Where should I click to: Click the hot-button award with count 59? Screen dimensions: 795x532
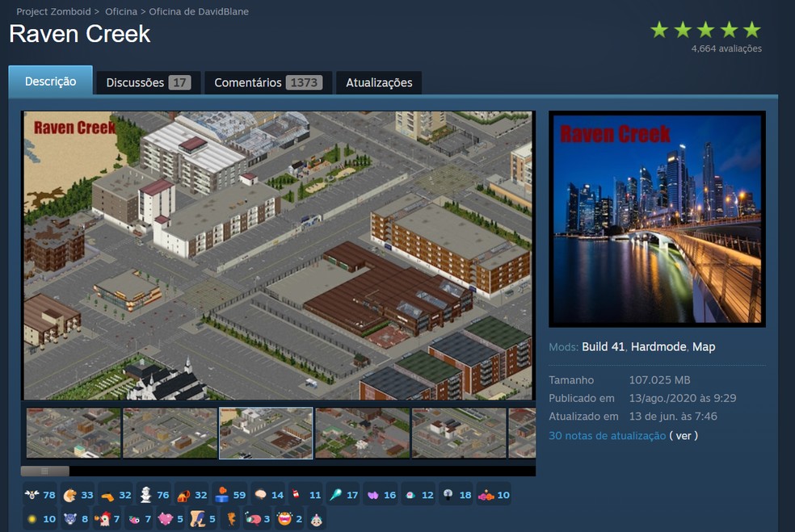229,495
